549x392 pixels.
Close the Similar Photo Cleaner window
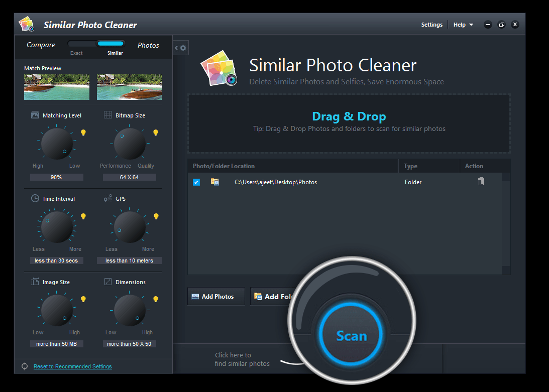pyautogui.click(x=515, y=25)
